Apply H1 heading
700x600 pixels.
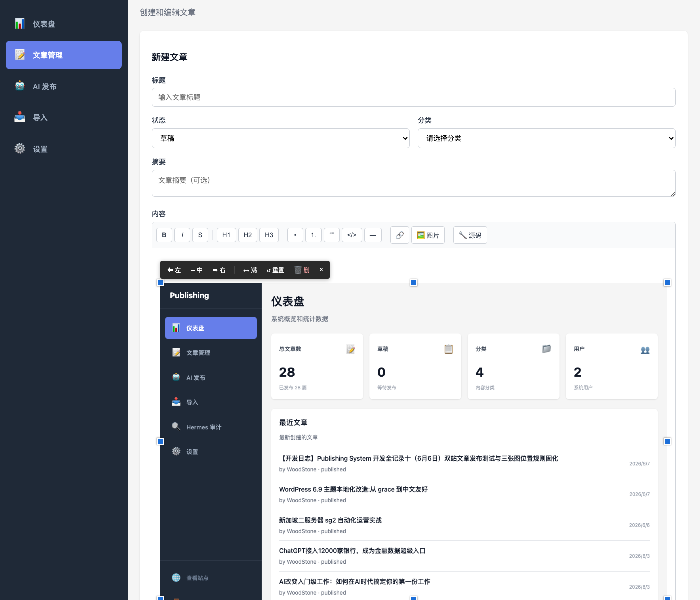coord(226,235)
